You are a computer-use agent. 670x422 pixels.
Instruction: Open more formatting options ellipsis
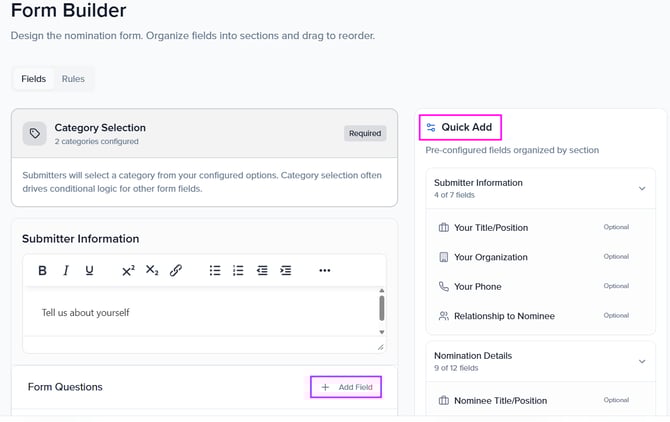point(325,271)
